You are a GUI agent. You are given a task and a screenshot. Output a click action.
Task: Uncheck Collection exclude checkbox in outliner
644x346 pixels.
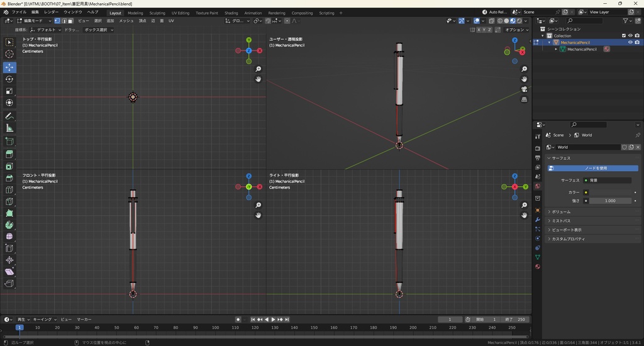(624, 36)
